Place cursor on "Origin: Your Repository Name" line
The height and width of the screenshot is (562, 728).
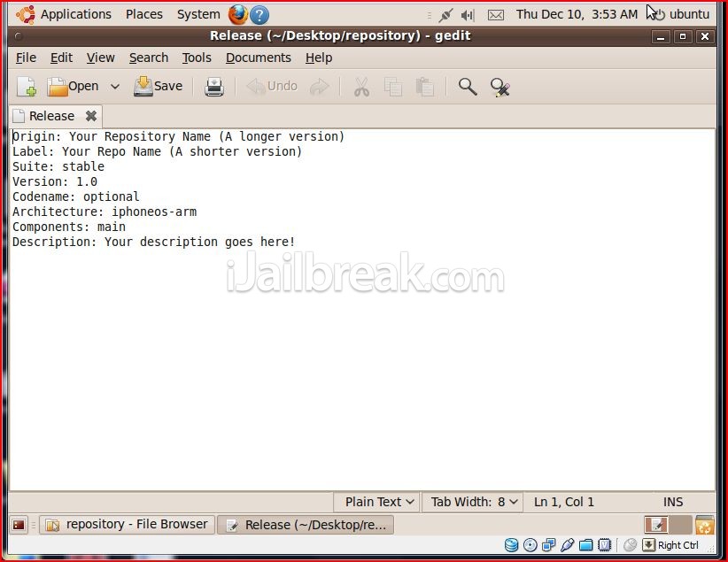click(178, 136)
